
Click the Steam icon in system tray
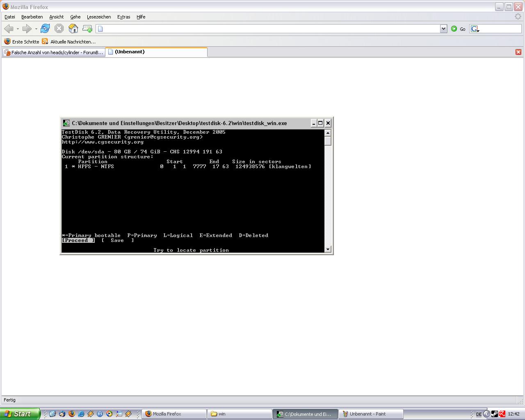coord(495,414)
